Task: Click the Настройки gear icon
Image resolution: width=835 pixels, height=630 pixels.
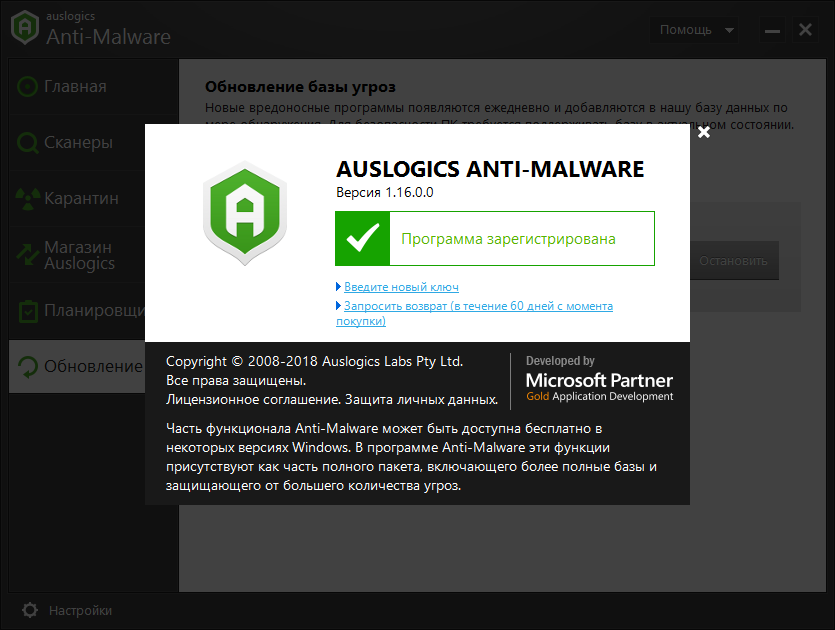Action: [x=30, y=610]
